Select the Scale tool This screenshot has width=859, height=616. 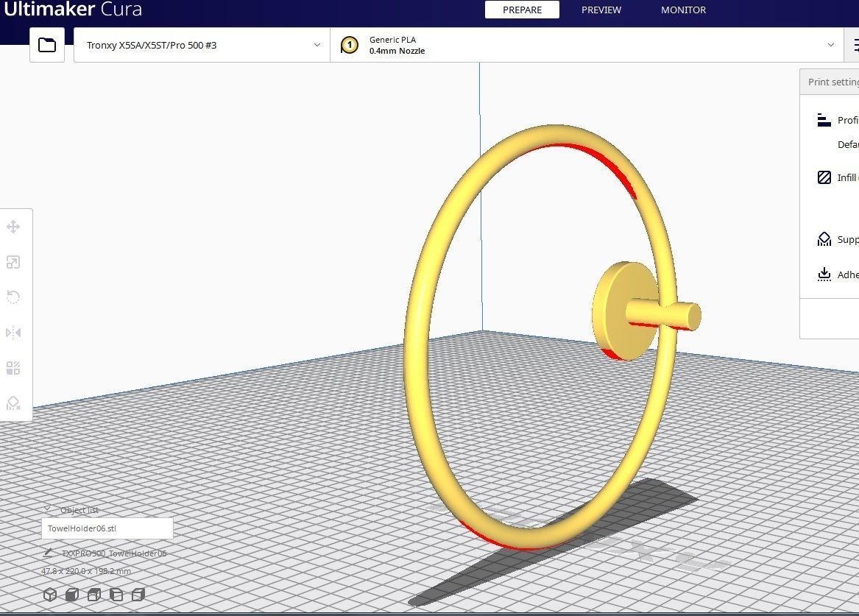coord(13,262)
